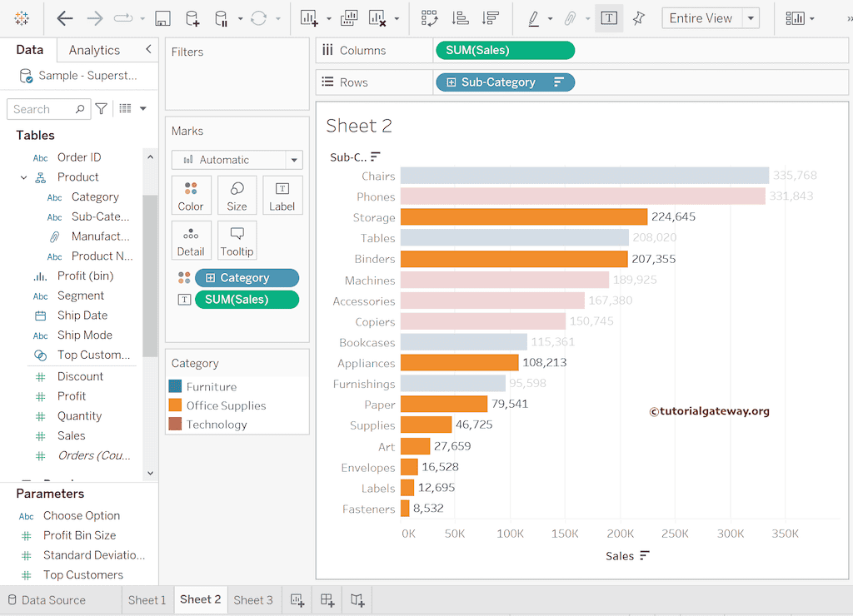Collapse the Data pane side bar

(148, 50)
